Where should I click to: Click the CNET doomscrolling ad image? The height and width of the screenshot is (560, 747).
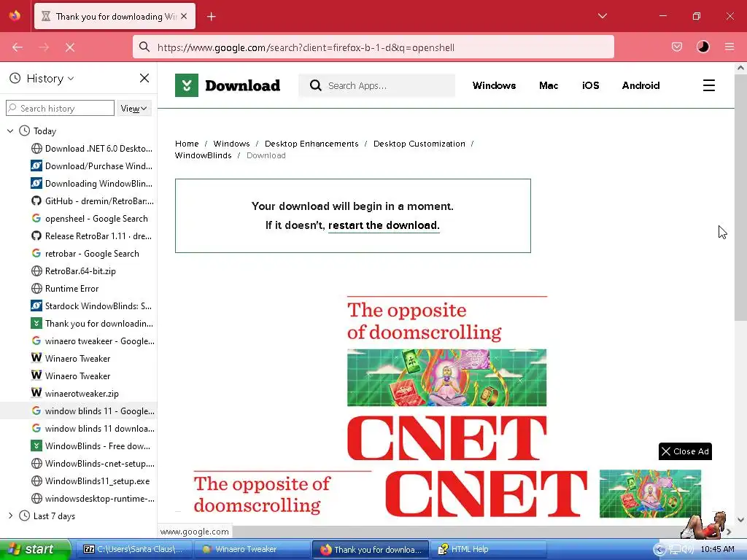click(447, 377)
